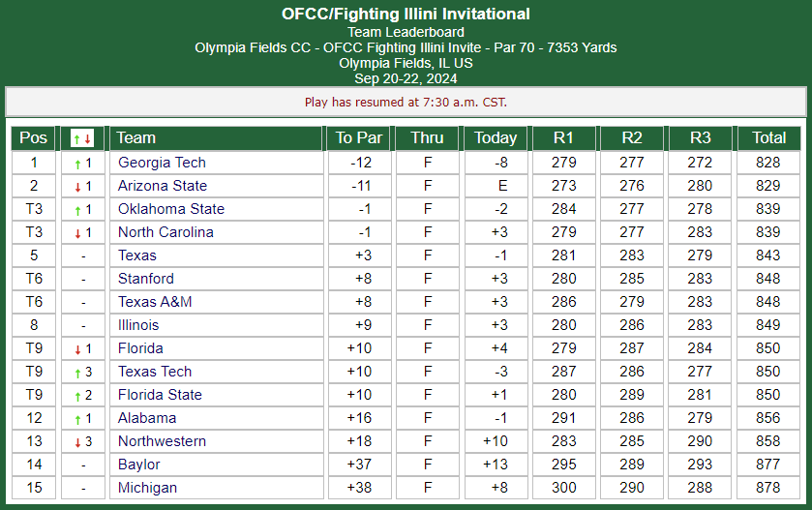The height and width of the screenshot is (510, 812).
Task: Open the Stanford team link
Action: [146, 279]
